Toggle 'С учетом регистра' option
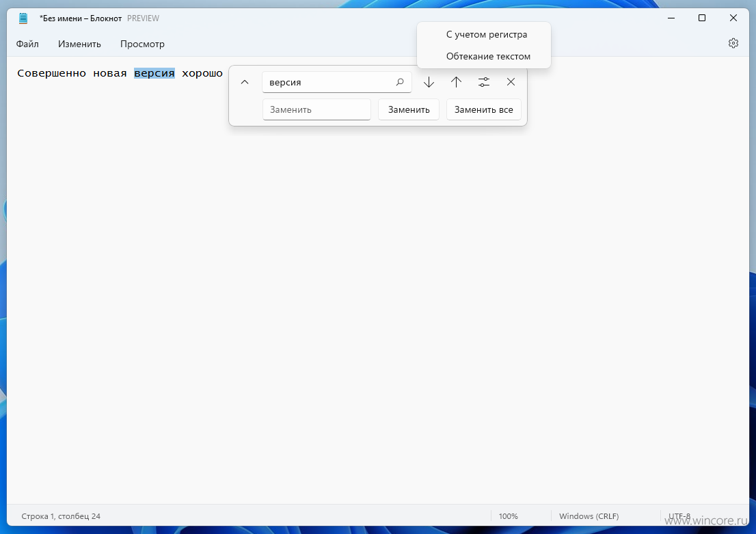The width and height of the screenshot is (756, 534). click(483, 35)
